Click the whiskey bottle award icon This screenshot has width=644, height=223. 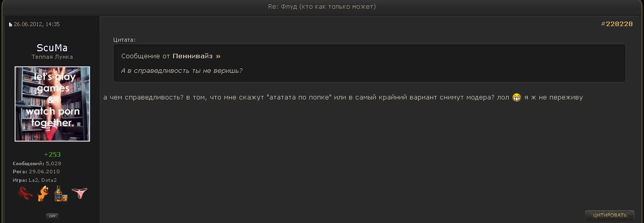click(x=61, y=193)
